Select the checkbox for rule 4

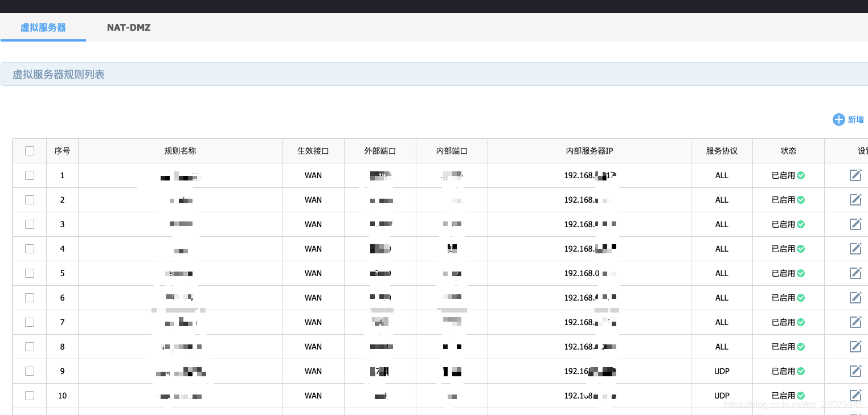[x=30, y=249]
